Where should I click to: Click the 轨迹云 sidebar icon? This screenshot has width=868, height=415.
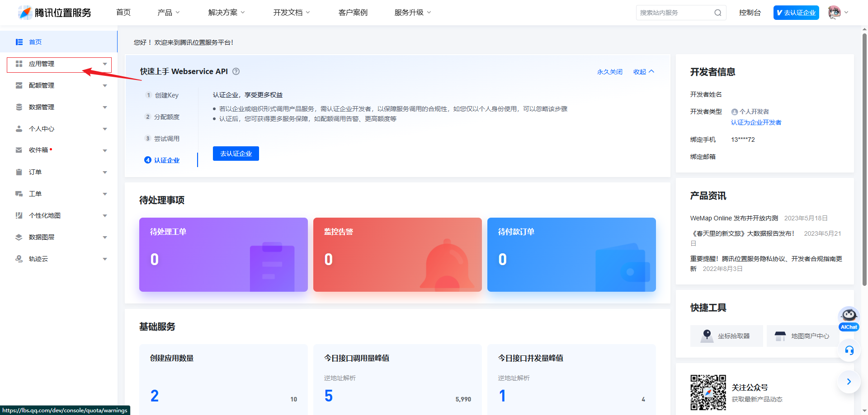pos(19,259)
